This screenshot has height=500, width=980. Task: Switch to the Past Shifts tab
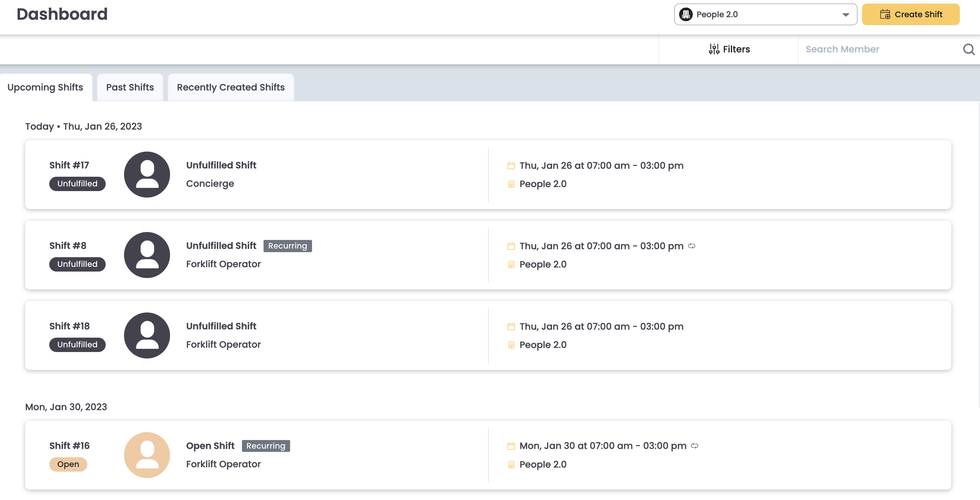(x=130, y=87)
